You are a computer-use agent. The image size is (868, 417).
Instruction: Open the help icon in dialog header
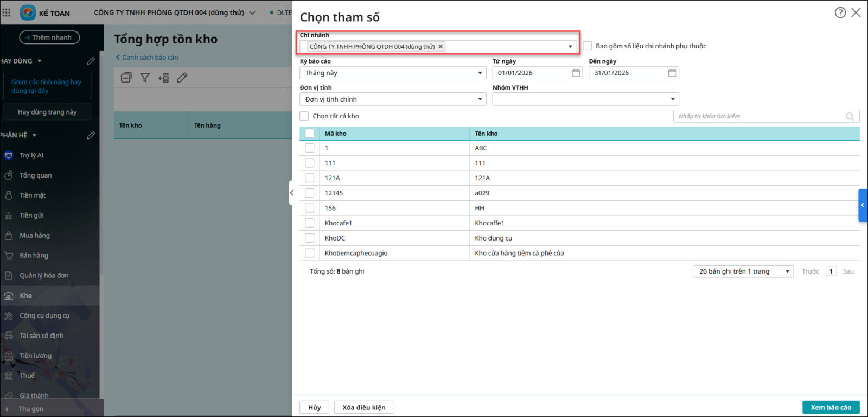(840, 12)
